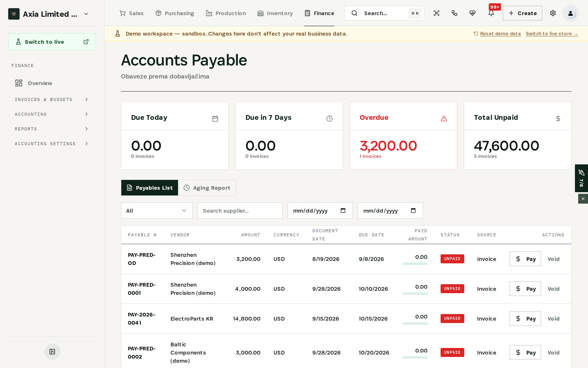Expand Accounting Settings section
Image resolution: width=588 pixels, height=368 pixels.
pyautogui.click(x=52, y=144)
